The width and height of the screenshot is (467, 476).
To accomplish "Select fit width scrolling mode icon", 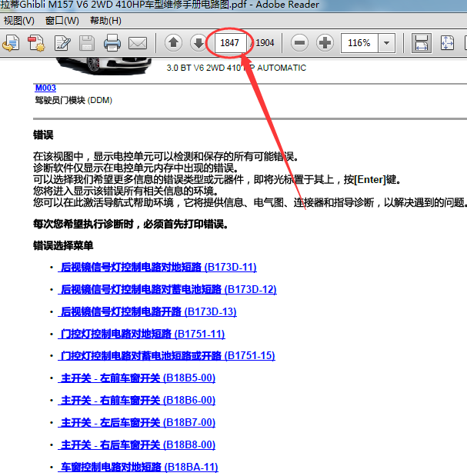I will [x=422, y=43].
